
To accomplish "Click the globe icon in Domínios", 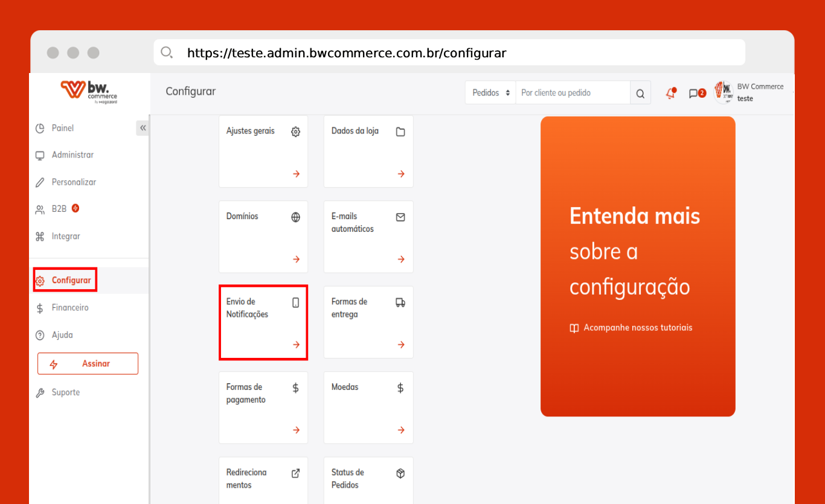I will click(x=295, y=217).
